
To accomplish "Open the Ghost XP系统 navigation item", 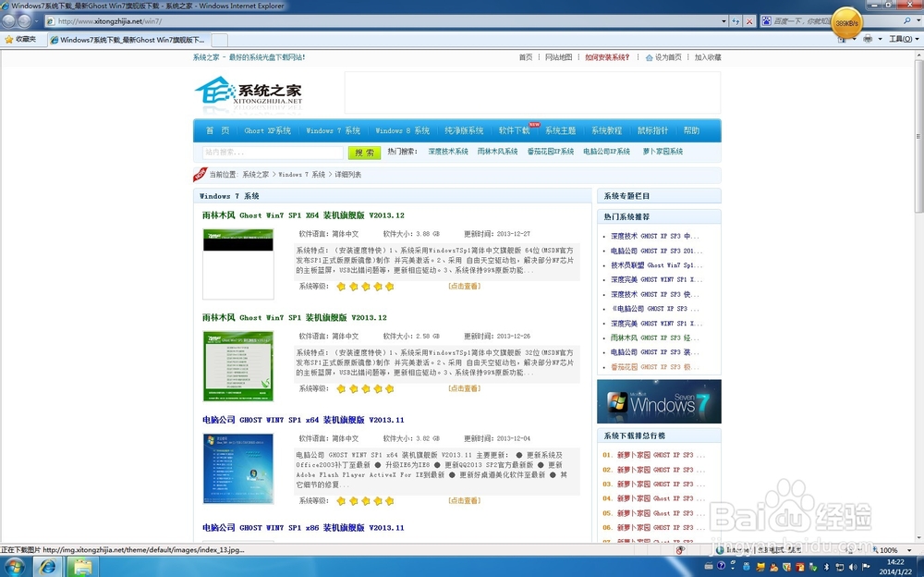I will pyautogui.click(x=268, y=131).
